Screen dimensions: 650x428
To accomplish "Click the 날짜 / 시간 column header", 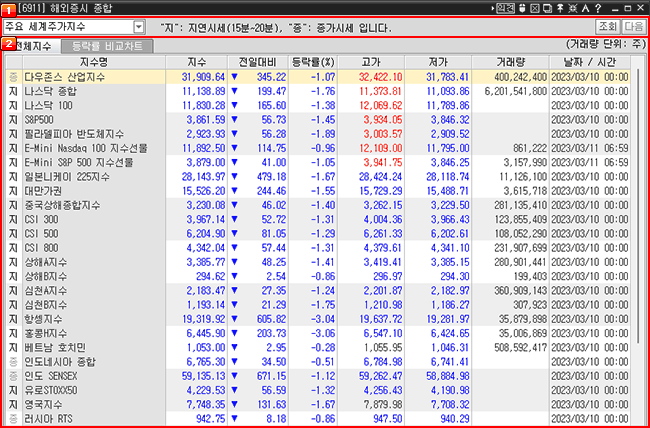I will click(x=590, y=63).
